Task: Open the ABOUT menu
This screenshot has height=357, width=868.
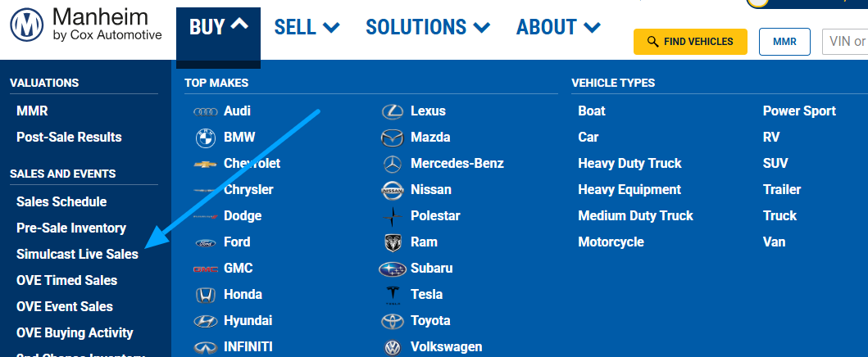Action: pyautogui.click(x=558, y=27)
